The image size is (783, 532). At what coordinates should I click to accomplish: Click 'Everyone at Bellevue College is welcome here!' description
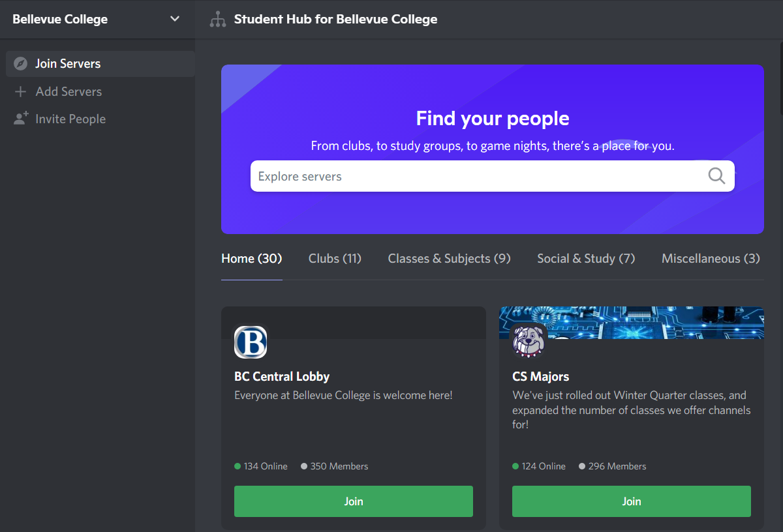(343, 395)
